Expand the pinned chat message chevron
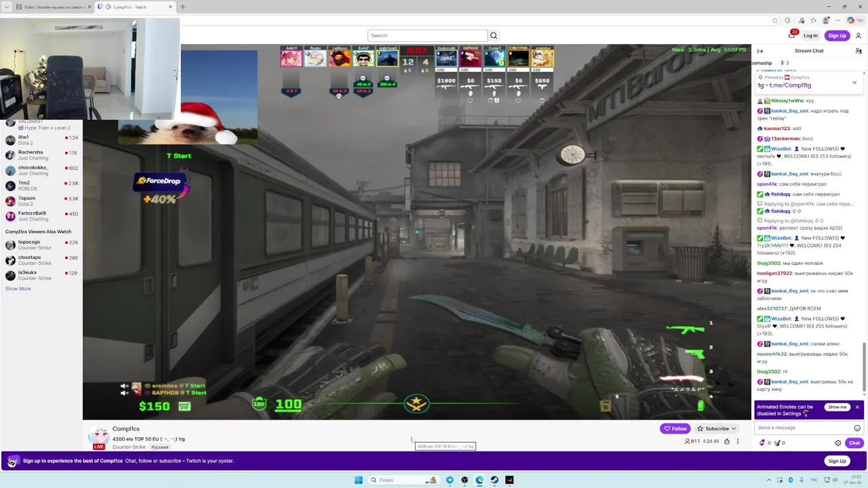868x488 pixels. (854, 82)
